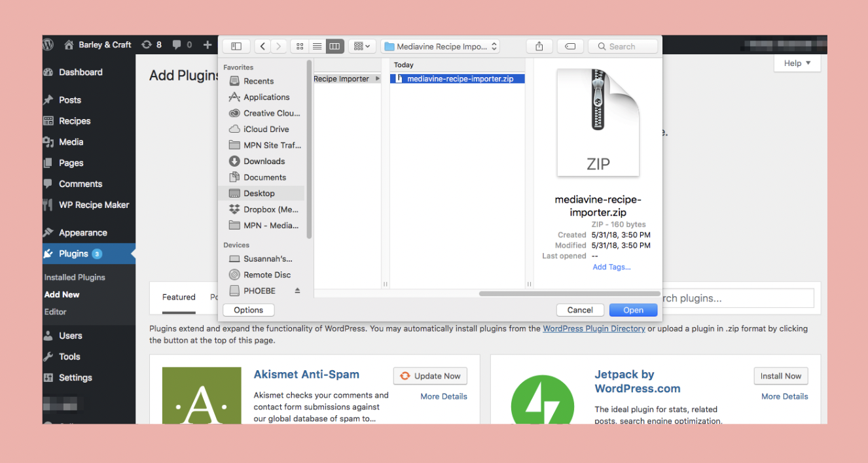Expand the Help dropdown tab
Viewport: 868px width, 463px height.
pos(797,63)
